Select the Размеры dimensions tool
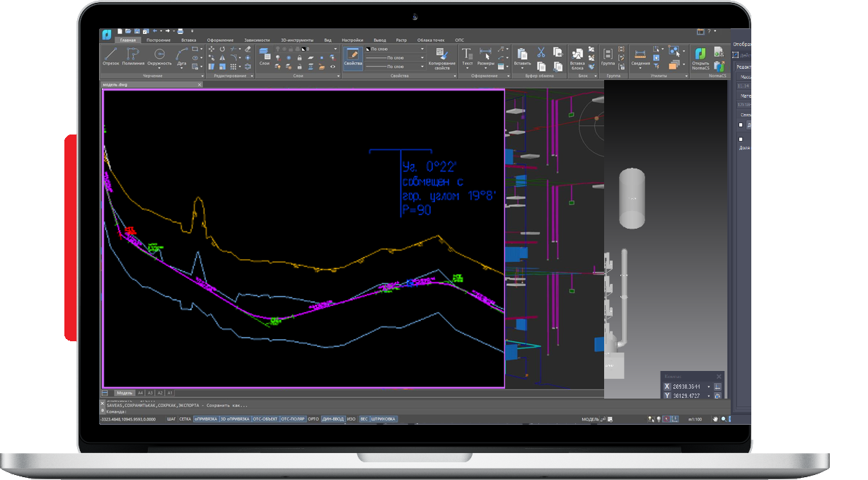Image resolution: width=868 pixels, height=480 pixels. 485,56
